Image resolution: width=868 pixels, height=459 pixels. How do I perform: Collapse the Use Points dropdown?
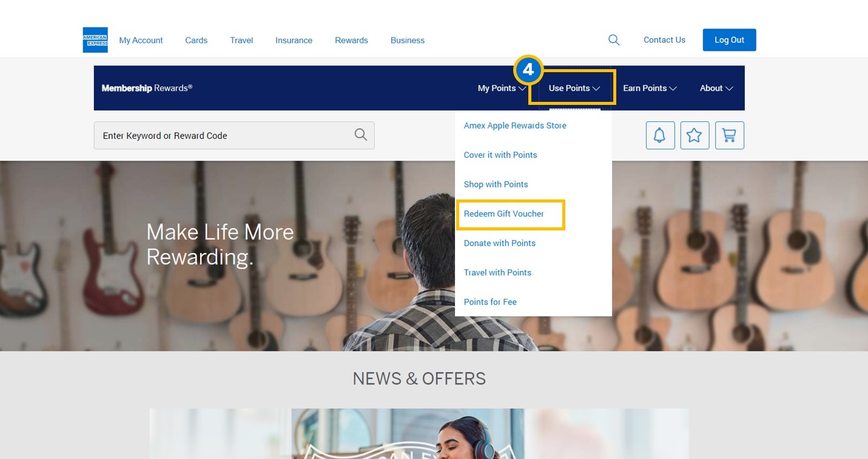[573, 88]
